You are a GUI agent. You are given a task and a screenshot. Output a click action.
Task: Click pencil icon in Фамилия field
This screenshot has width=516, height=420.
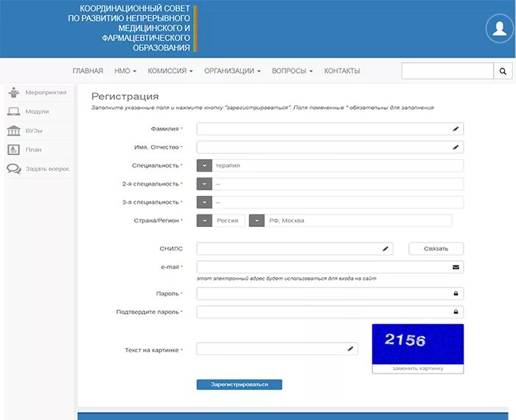tap(456, 129)
